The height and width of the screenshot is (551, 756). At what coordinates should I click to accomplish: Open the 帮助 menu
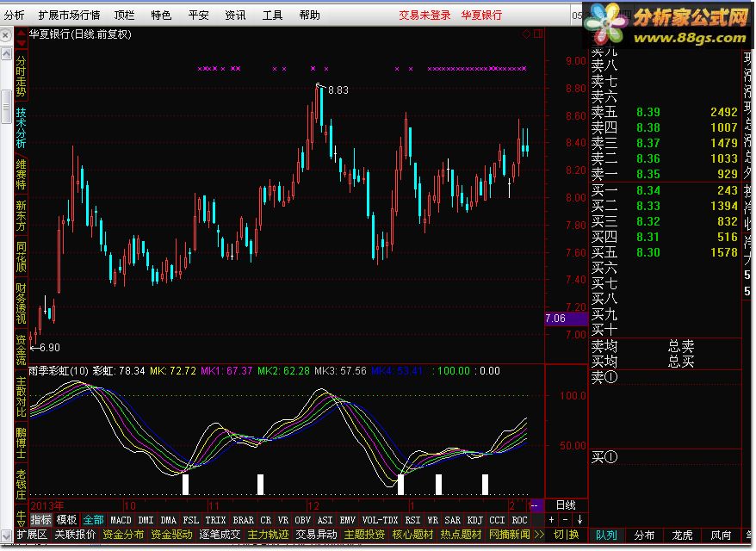[309, 15]
